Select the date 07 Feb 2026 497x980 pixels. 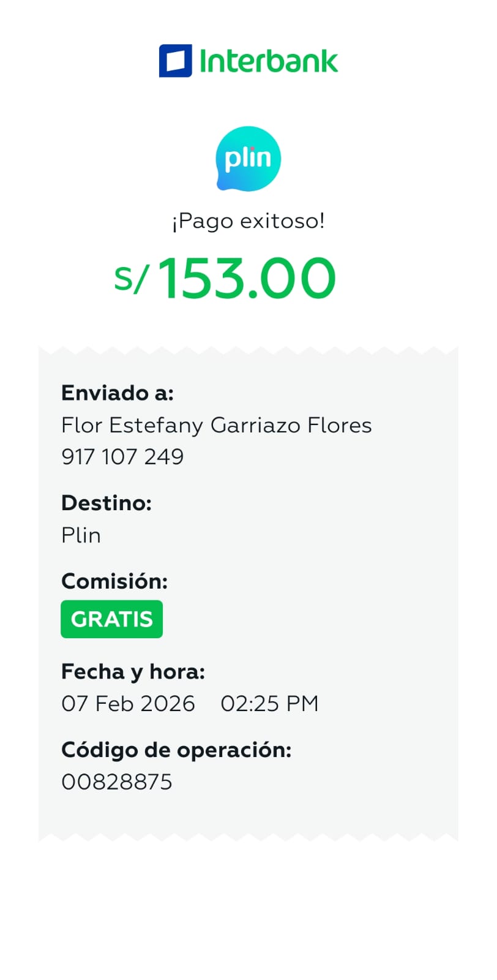pyautogui.click(x=128, y=704)
